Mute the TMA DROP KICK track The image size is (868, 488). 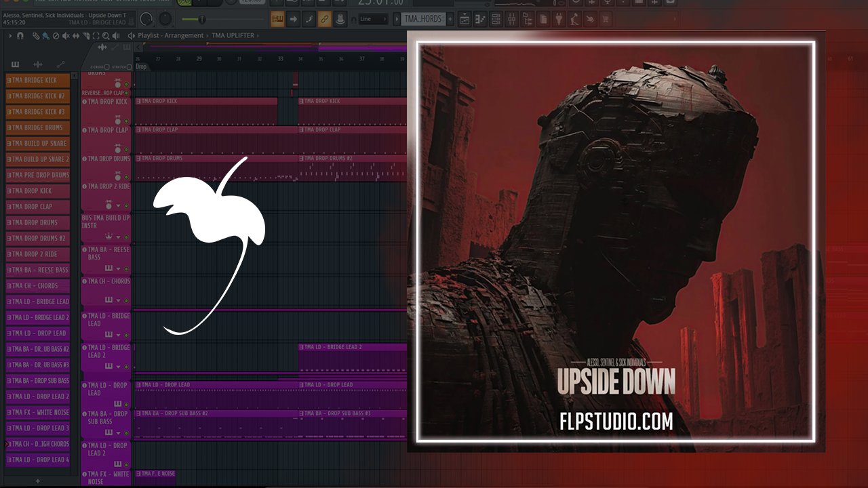click(126, 121)
